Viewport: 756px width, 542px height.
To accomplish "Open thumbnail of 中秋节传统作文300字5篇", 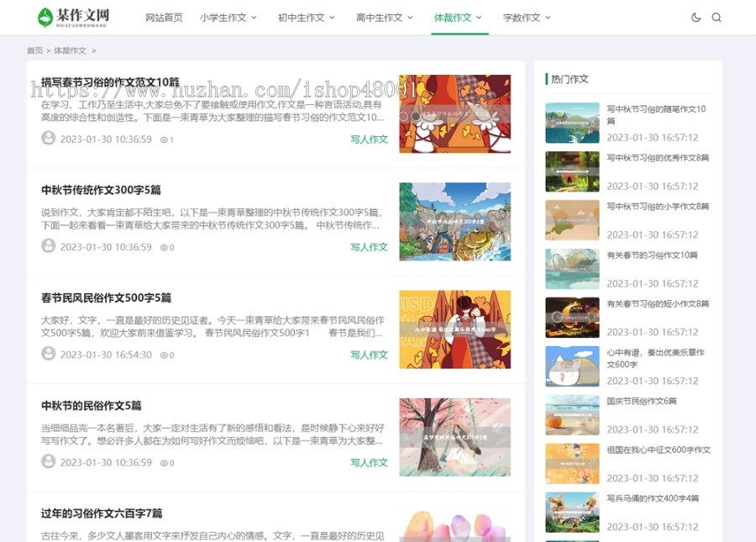I will pyautogui.click(x=454, y=222).
